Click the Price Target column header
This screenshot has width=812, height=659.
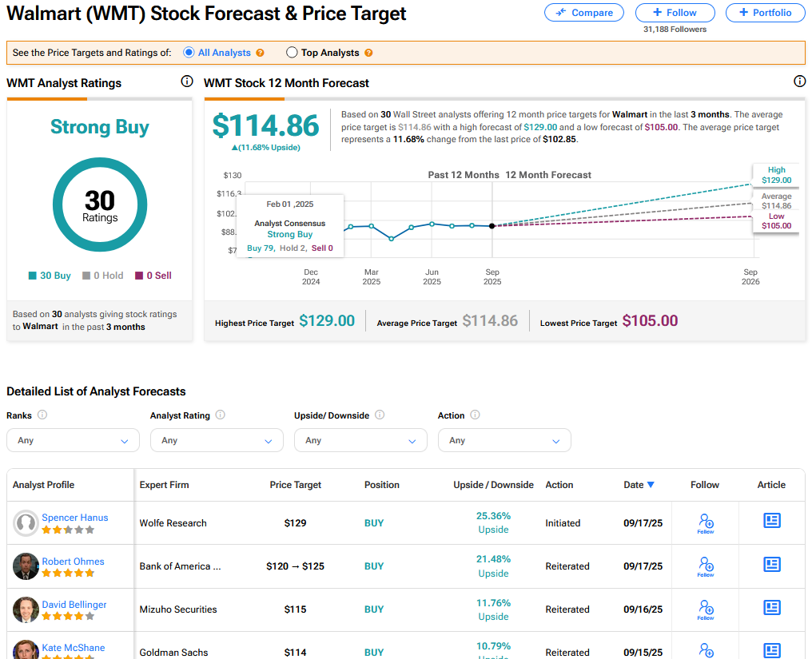tap(296, 485)
